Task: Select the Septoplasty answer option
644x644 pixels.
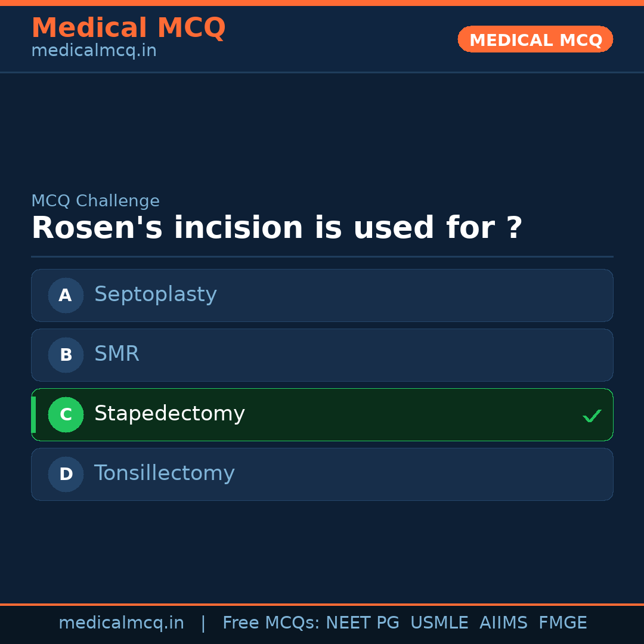Action: tap(156, 295)
